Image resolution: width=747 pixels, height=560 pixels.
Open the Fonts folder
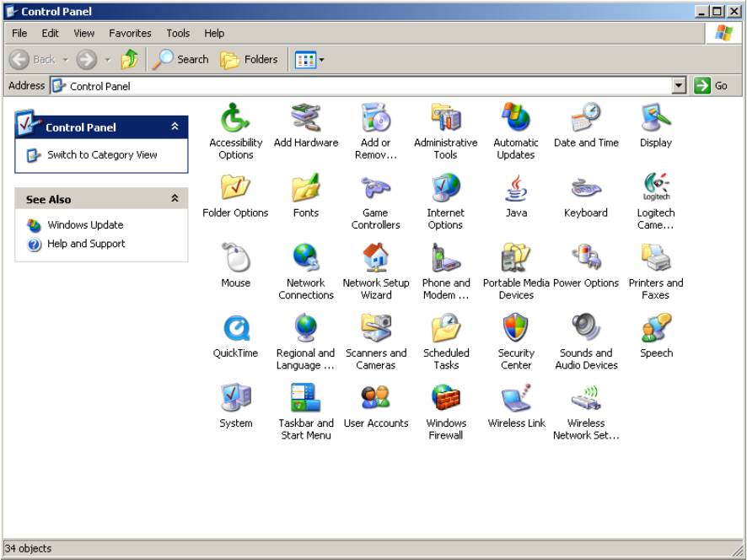click(306, 196)
